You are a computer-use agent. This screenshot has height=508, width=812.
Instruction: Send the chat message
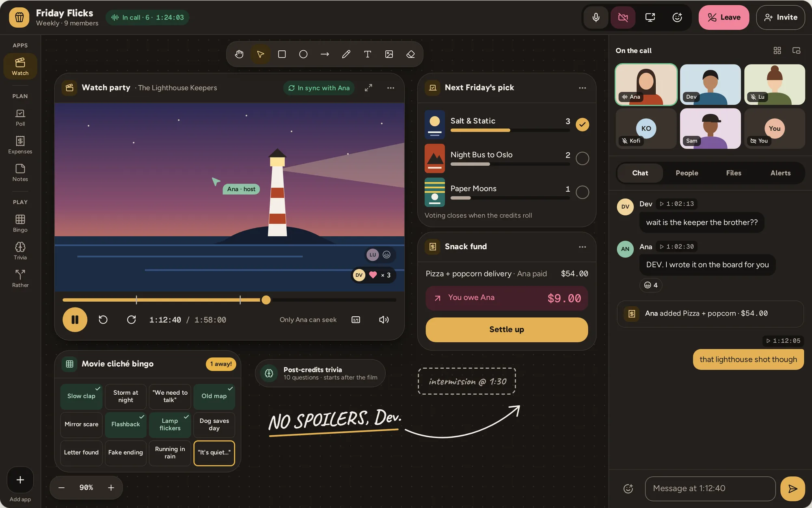[x=793, y=489]
